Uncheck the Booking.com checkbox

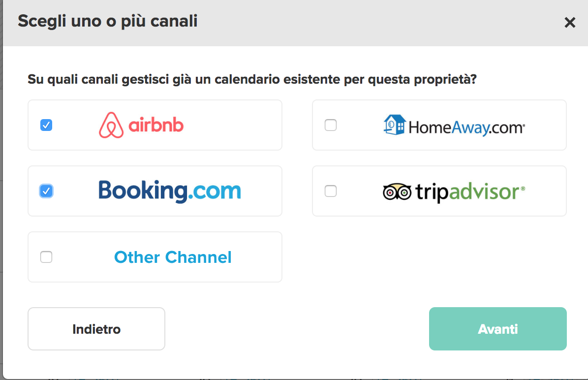point(46,191)
